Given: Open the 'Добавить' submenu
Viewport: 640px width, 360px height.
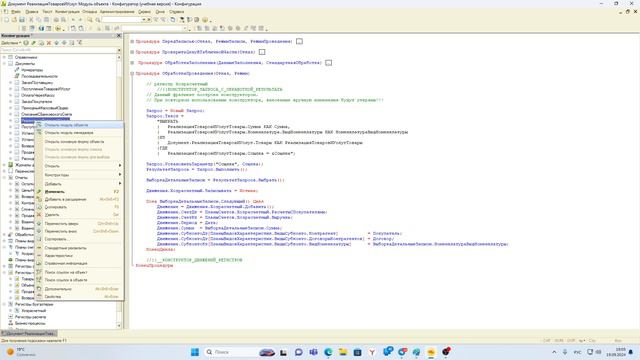Looking at the screenshot, I should pyautogui.click(x=80, y=184).
